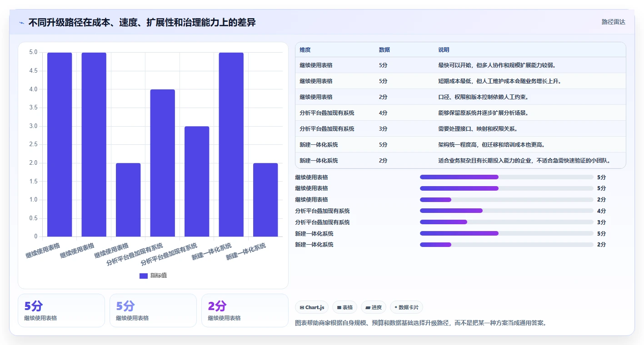The height and width of the screenshot is (345, 644).
Task: Click the 数据 column header
Action: point(384,49)
